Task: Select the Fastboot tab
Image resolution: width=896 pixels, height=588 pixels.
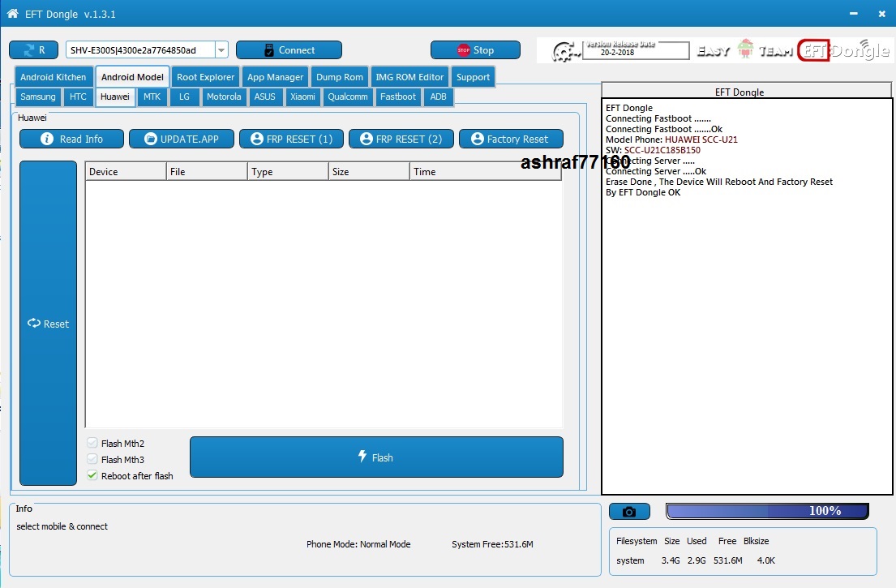Action: pyautogui.click(x=397, y=97)
